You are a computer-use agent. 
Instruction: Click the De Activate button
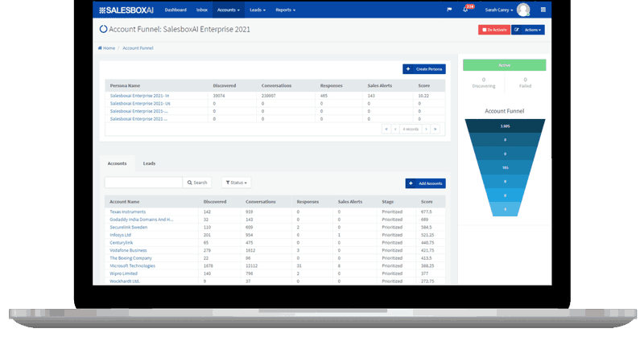494,30
